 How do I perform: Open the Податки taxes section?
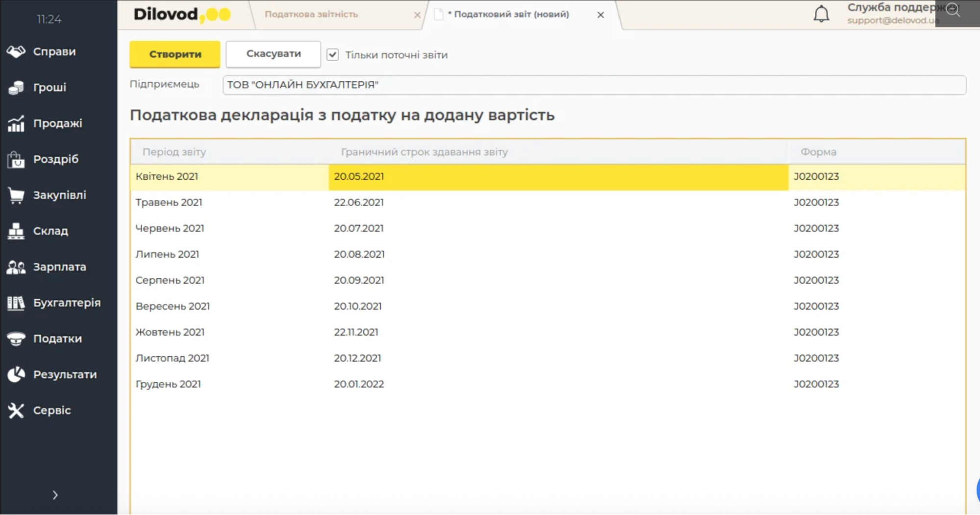[56, 338]
